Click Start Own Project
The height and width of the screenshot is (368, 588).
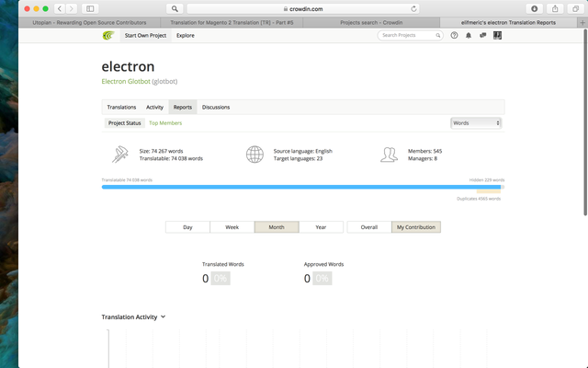146,36
